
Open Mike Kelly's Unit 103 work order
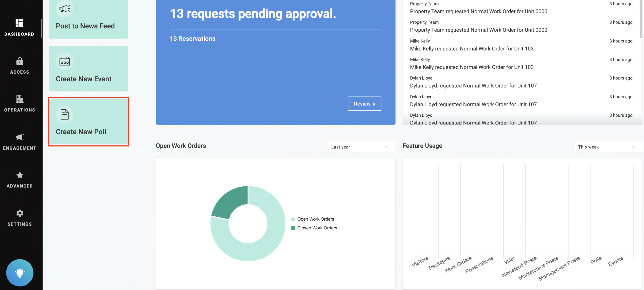tap(471, 48)
